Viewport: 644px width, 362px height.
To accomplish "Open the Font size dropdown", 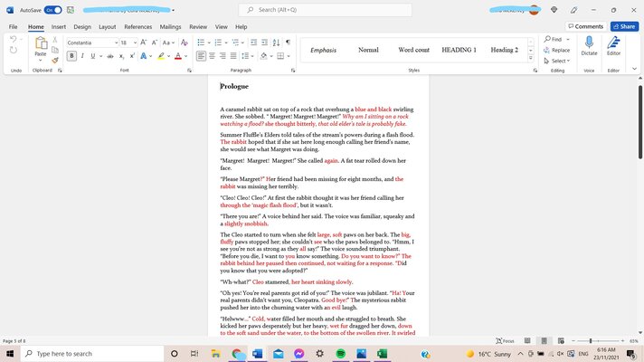I will click(135, 43).
